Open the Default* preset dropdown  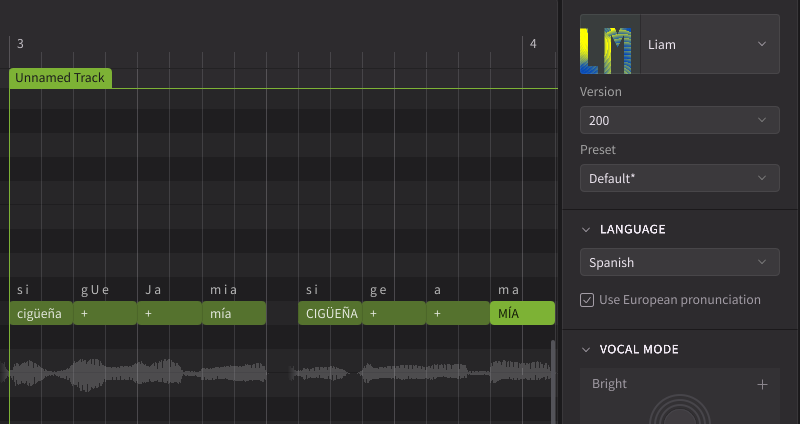[x=680, y=178]
